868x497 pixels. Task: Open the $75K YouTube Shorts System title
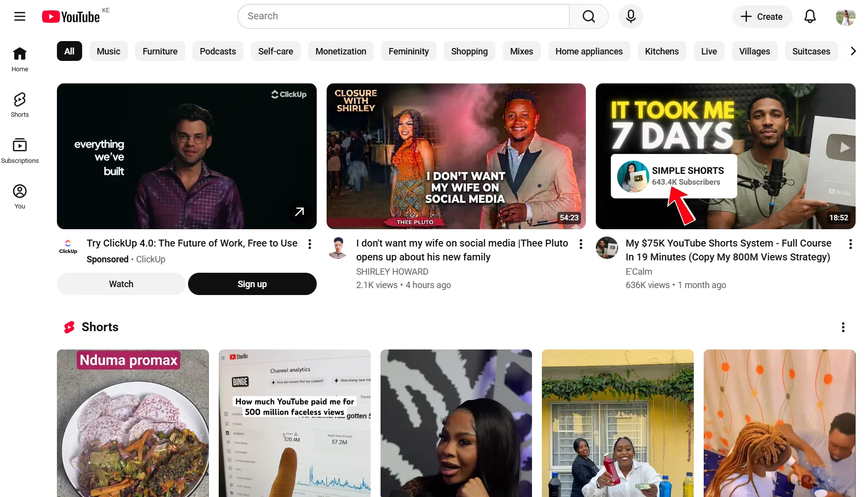(x=728, y=250)
